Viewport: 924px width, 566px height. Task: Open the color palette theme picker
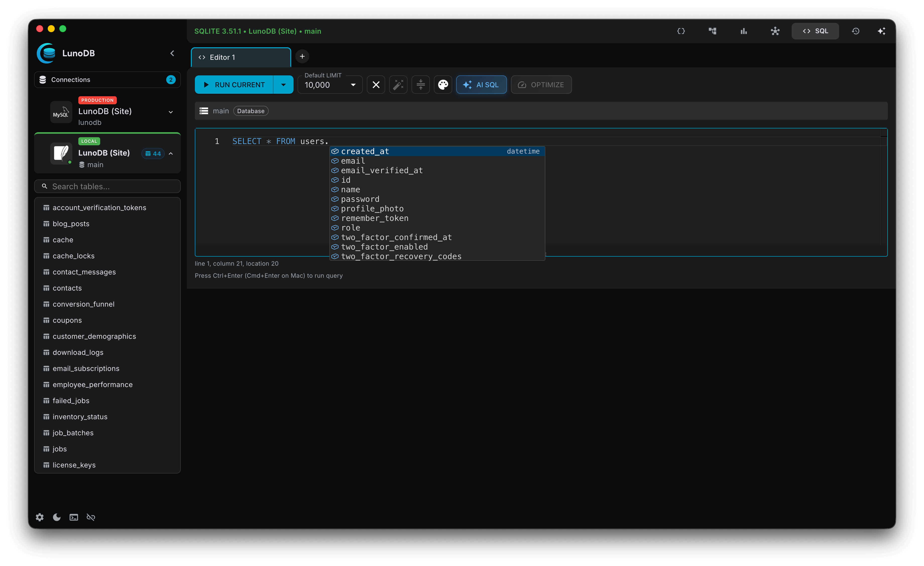(x=443, y=84)
